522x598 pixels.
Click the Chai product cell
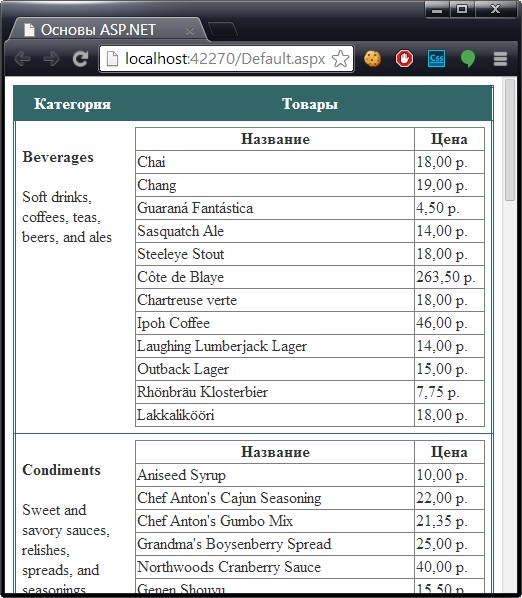(275, 162)
